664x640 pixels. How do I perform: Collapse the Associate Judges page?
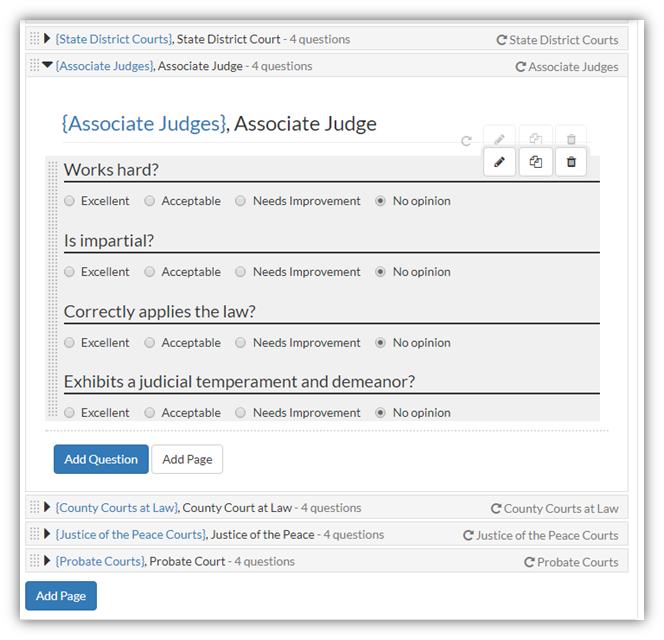point(47,65)
